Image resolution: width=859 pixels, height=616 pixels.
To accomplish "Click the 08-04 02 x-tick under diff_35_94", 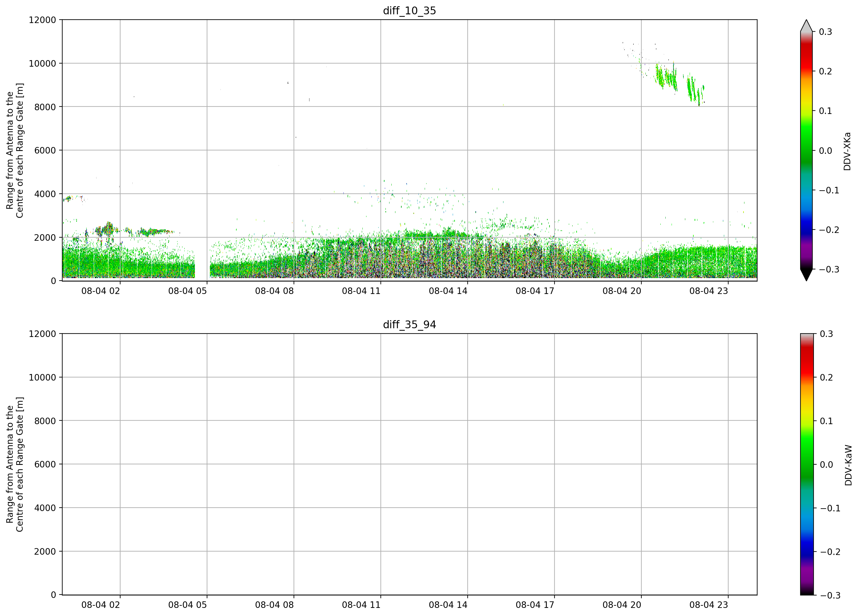I will [x=101, y=605].
